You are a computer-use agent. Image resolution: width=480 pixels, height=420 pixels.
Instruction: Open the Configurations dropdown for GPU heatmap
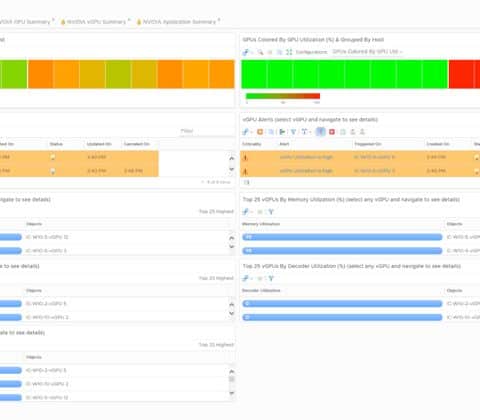click(x=367, y=52)
